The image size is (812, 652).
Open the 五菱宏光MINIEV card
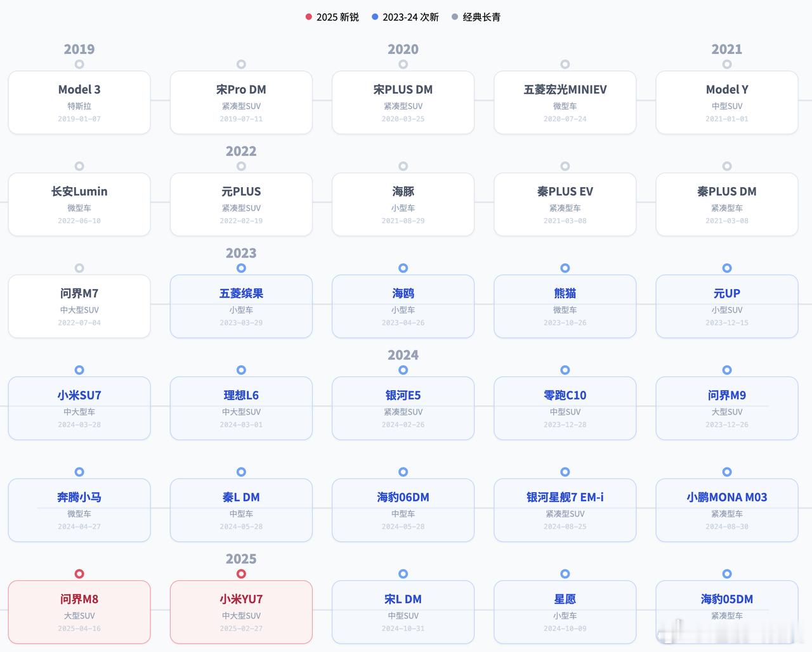pos(565,103)
